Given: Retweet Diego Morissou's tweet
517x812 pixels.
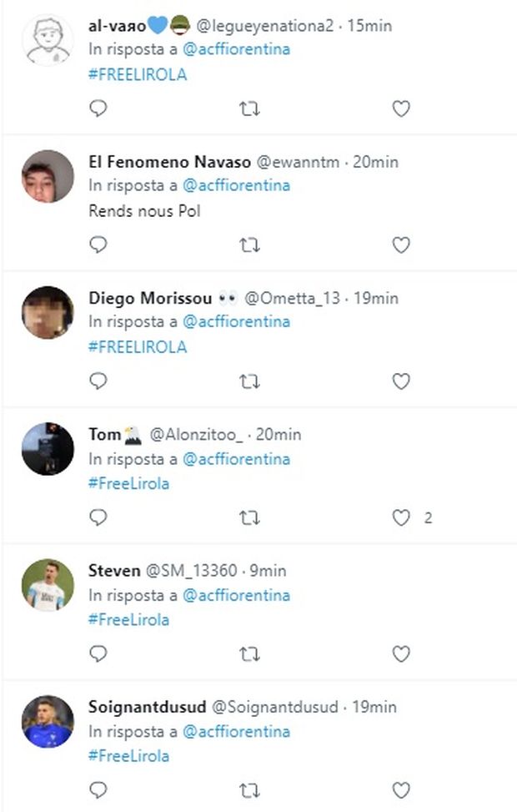Looking at the screenshot, I should (249, 381).
